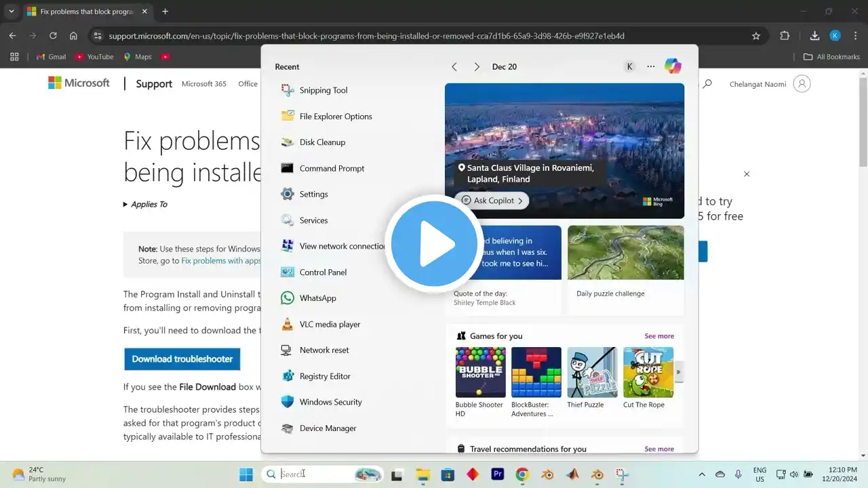This screenshot has height=488, width=868.
Task: Open the Windows Start menu
Action: [x=245, y=474]
